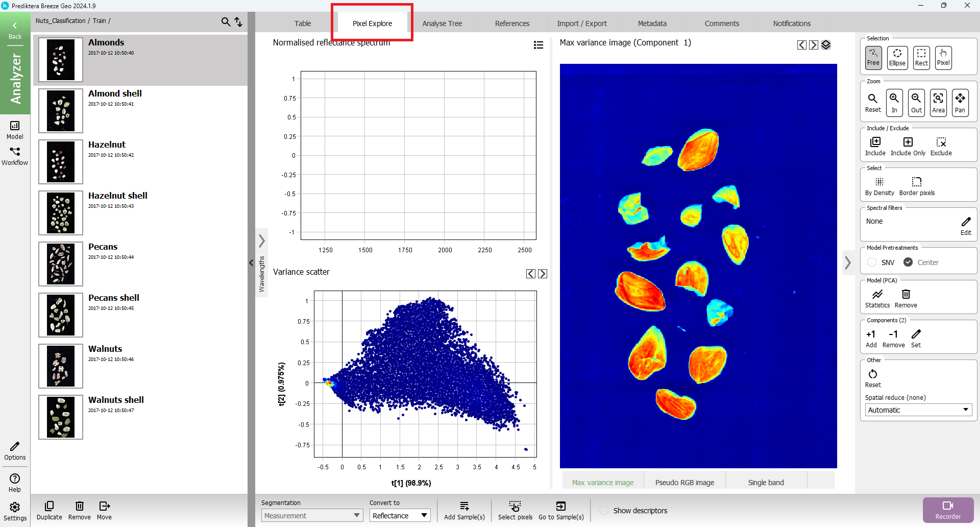Open the Convert to Reflectance dropdown
The image size is (980, 527).
coord(400,516)
